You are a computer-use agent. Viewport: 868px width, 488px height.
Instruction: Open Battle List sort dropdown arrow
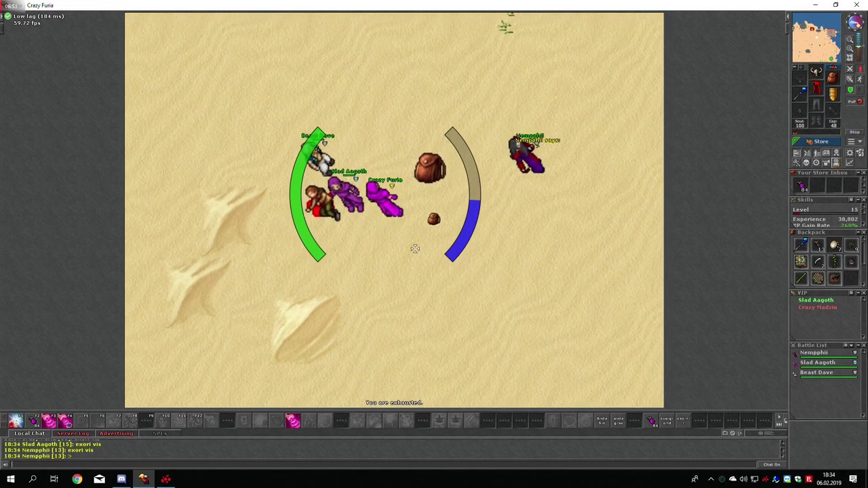tap(851, 346)
